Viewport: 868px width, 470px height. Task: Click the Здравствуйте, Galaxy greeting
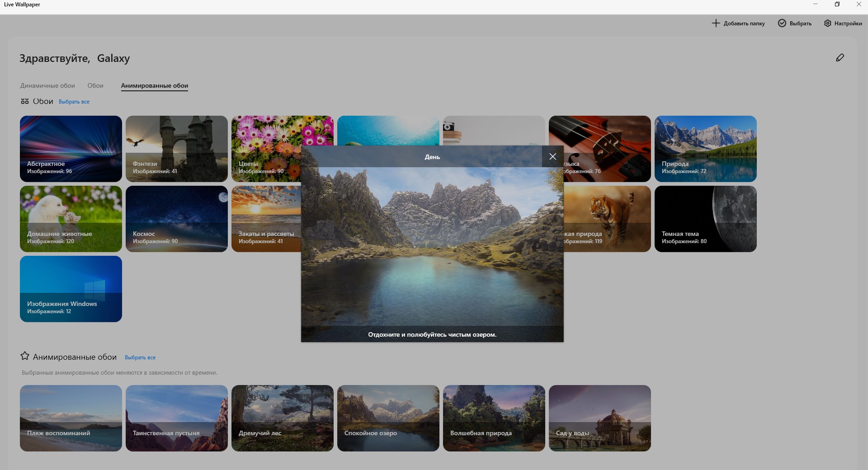click(x=75, y=58)
